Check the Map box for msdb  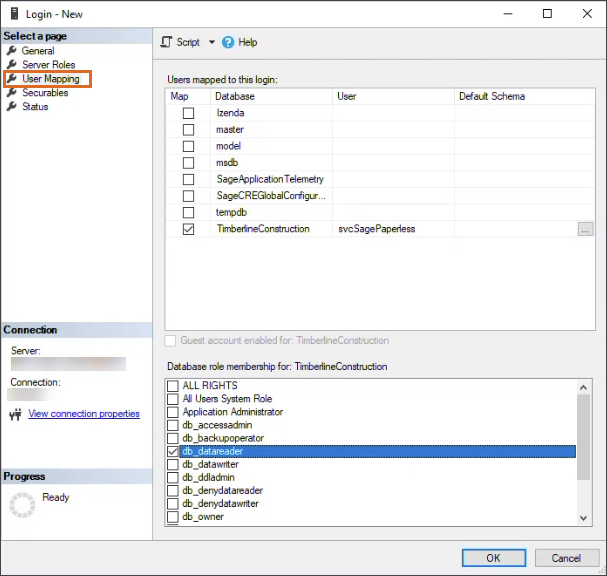(189, 163)
